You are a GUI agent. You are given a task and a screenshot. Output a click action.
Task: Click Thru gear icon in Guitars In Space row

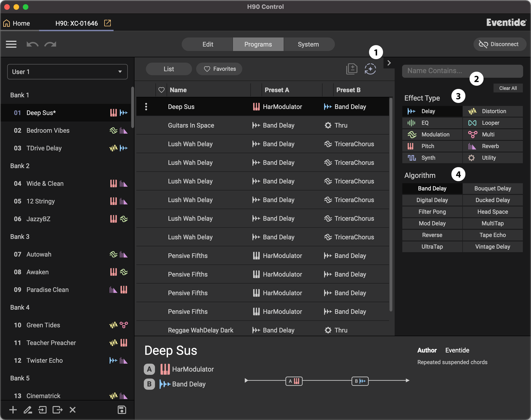(328, 125)
